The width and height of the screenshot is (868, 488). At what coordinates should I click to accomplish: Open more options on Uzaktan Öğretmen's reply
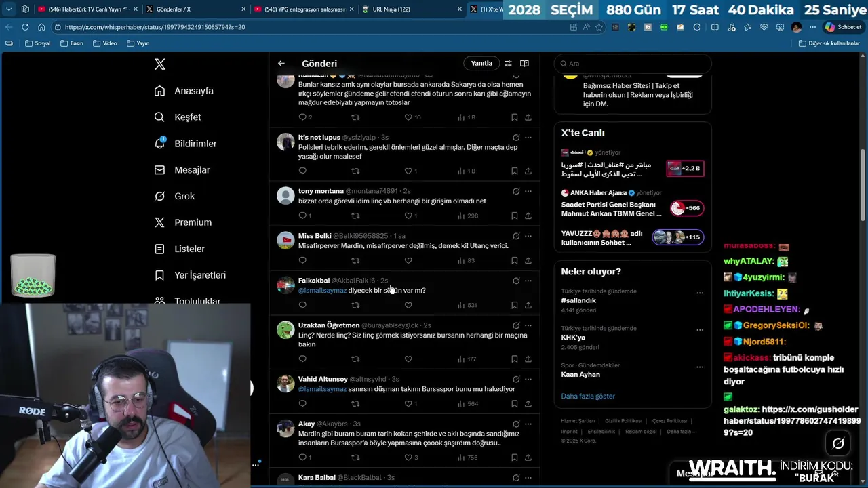[528, 325]
